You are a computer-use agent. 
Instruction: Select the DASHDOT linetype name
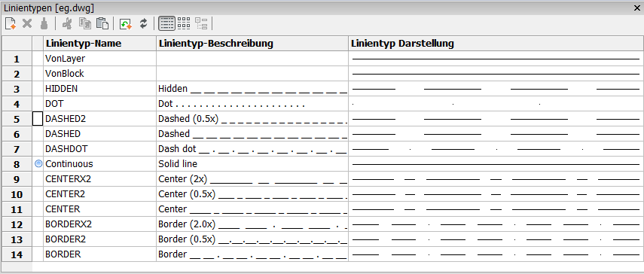click(100, 149)
